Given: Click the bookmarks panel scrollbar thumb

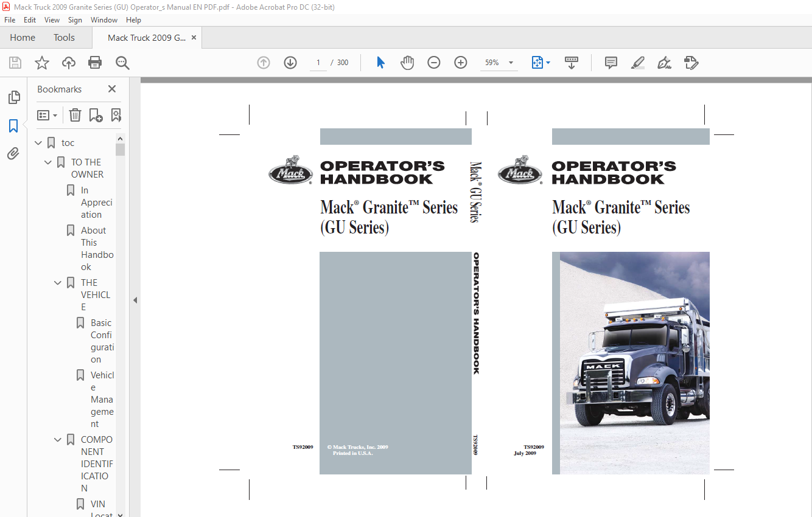Looking at the screenshot, I should pyautogui.click(x=120, y=150).
